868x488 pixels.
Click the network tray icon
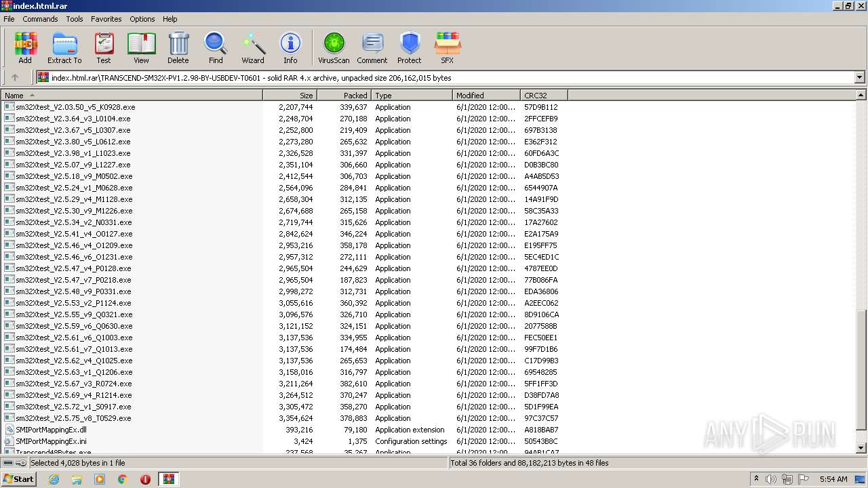(x=787, y=479)
